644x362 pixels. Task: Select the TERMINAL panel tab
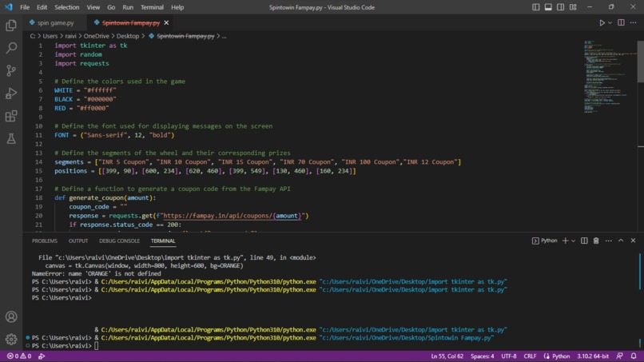[x=163, y=241]
